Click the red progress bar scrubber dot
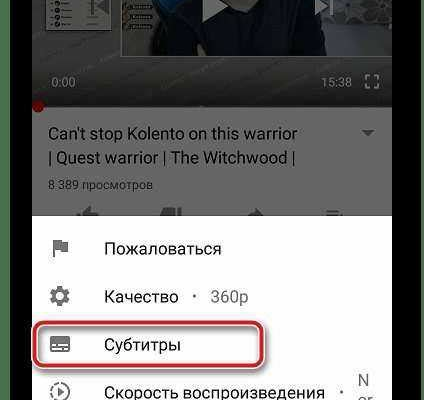424x400 pixels. coord(38,107)
